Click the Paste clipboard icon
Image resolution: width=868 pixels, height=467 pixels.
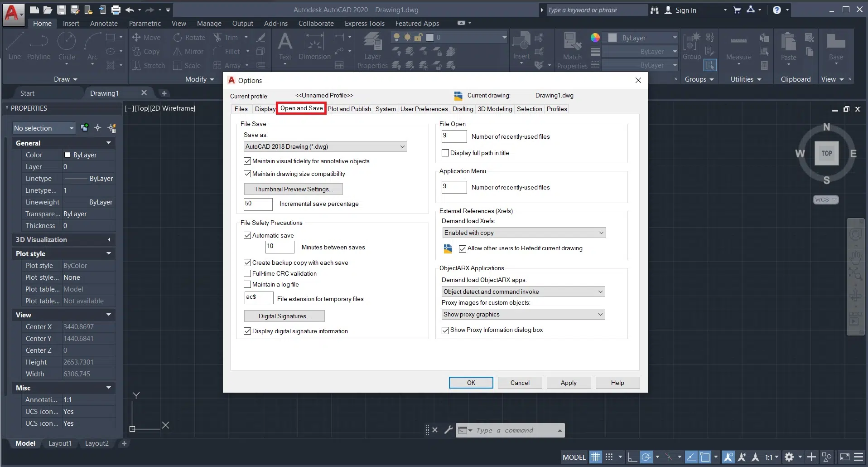pos(788,46)
